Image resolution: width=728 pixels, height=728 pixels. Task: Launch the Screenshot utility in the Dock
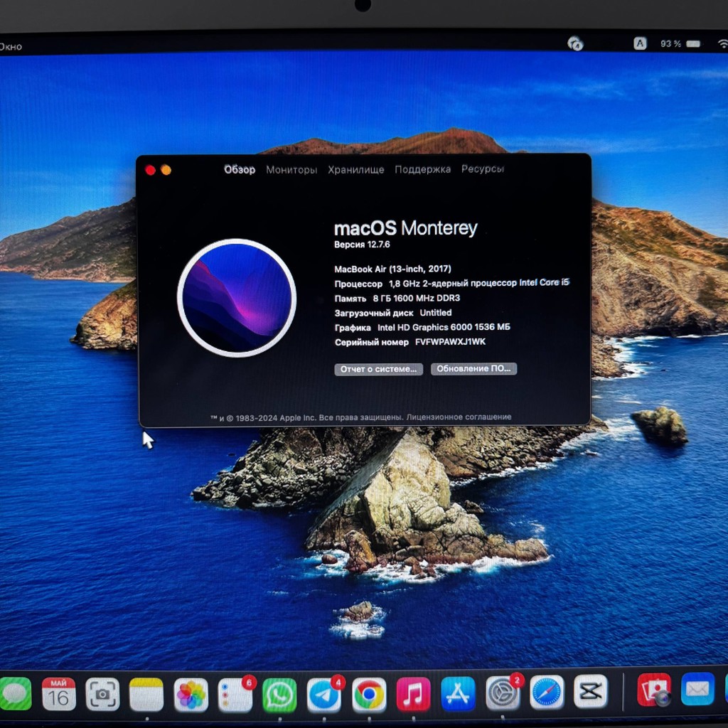(102, 695)
